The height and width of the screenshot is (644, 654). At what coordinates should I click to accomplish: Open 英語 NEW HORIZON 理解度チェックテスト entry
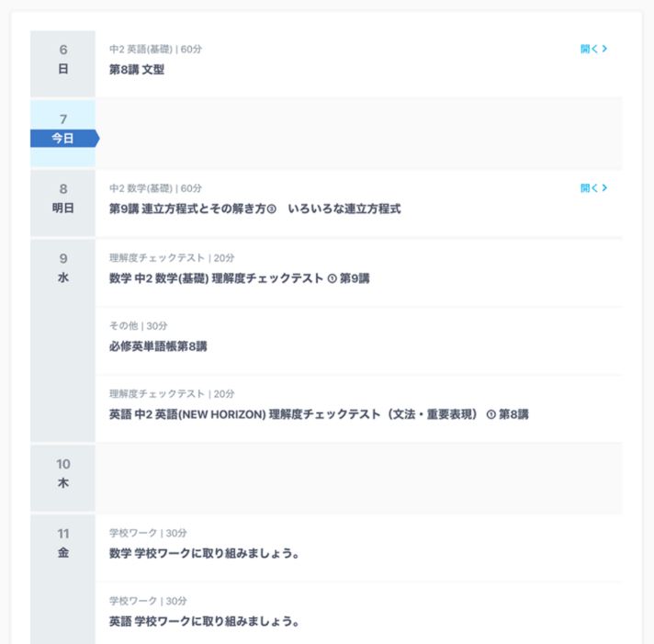pyautogui.click(x=359, y=409)
